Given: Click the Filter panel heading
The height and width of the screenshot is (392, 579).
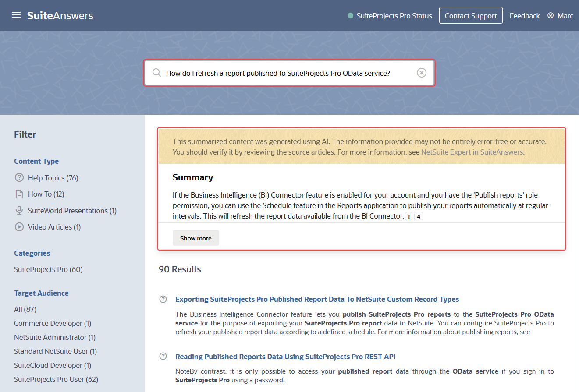Looking at the screenshot, I should (25, 134).
